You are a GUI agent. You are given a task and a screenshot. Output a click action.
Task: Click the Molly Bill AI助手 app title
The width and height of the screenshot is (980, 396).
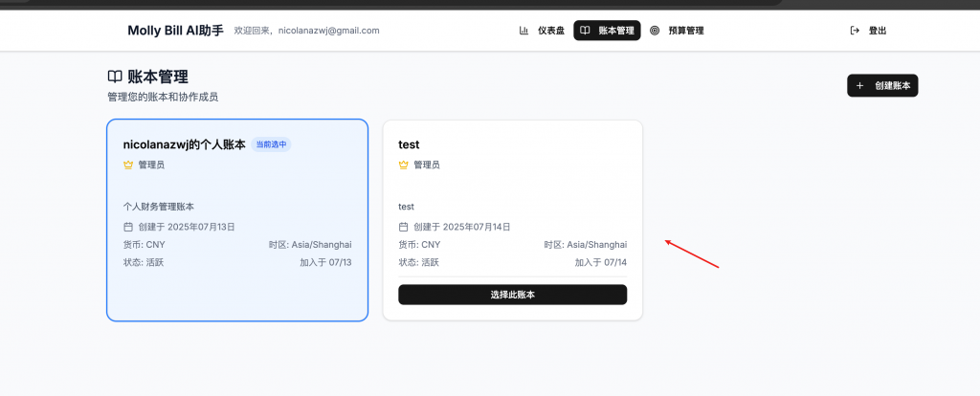tap(175, 31)
